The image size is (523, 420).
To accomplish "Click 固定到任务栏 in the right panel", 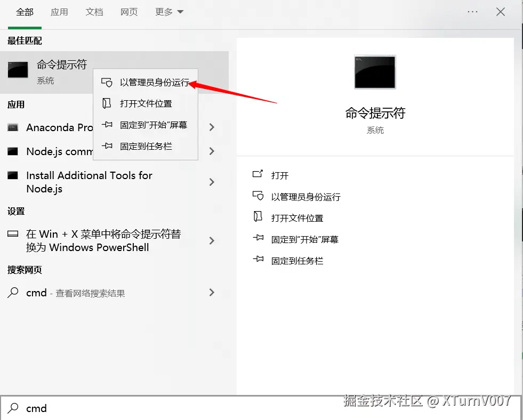I will (297, 260).
